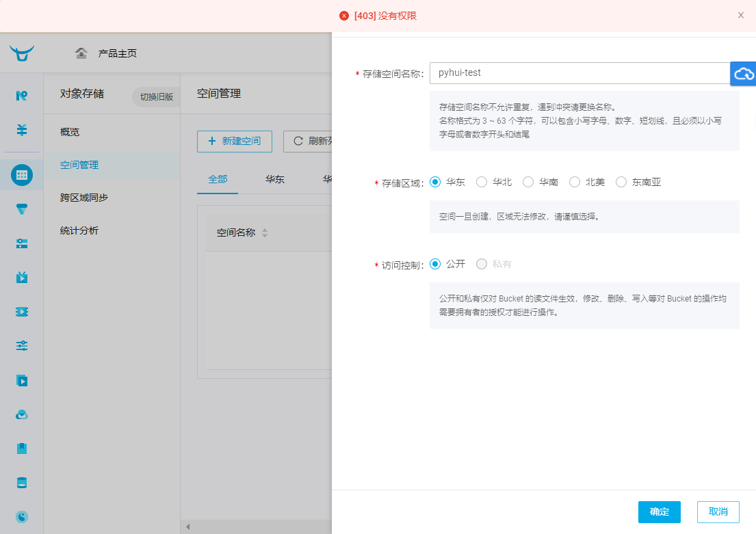Image resolution: width=756 pixels, height=534 pixels.
Task: Click the cloud mail icon in sidebar
Action: click(22, 414)
